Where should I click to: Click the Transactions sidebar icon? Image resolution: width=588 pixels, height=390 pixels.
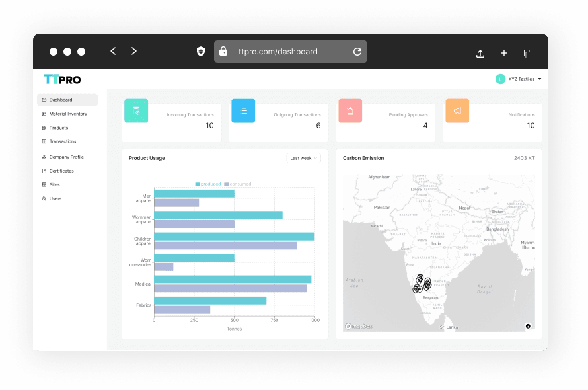click(44, 141)
